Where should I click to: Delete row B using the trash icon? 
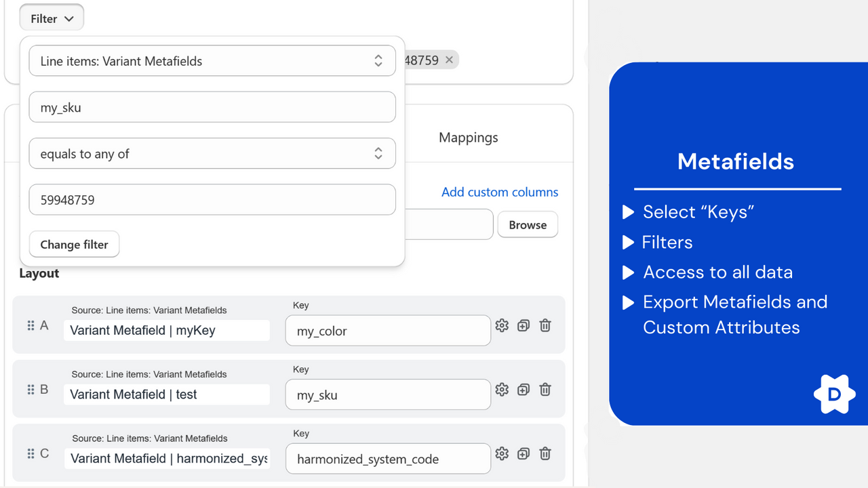tap(545, 389)
